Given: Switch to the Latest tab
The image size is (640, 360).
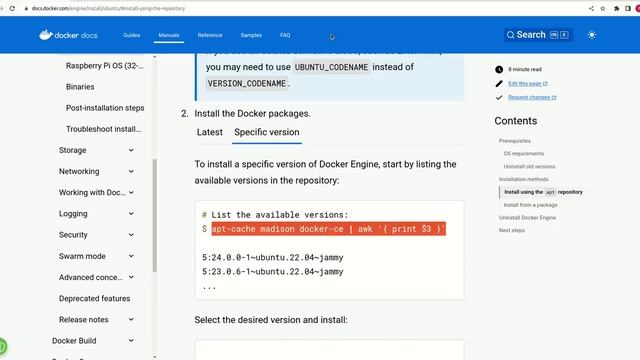Looking at the screenshot, I should [x=210, y=132].
